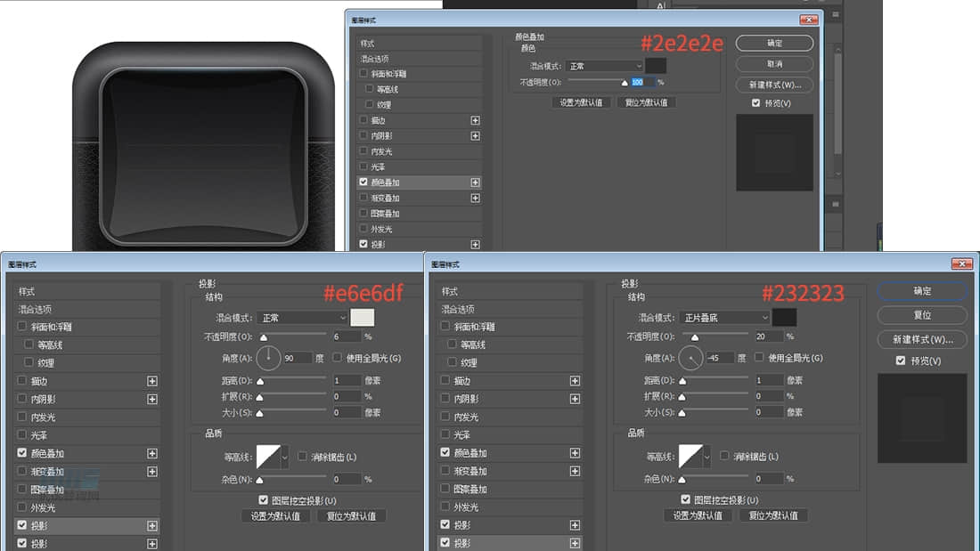
Task: Open light shadow color swatch, #e6e6df dialog
Action: pos(362,318)
